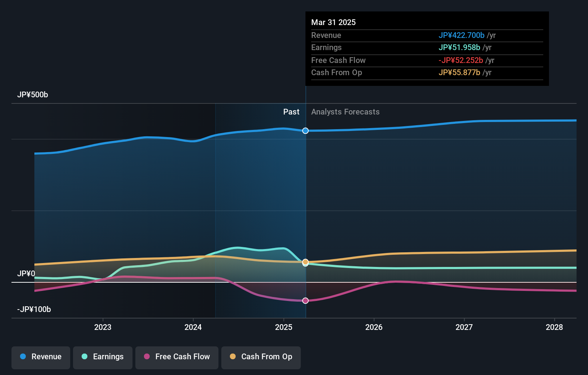Switch to the Past section of the chart
This screenshot has height=375, width=588.
click(291, 112)
